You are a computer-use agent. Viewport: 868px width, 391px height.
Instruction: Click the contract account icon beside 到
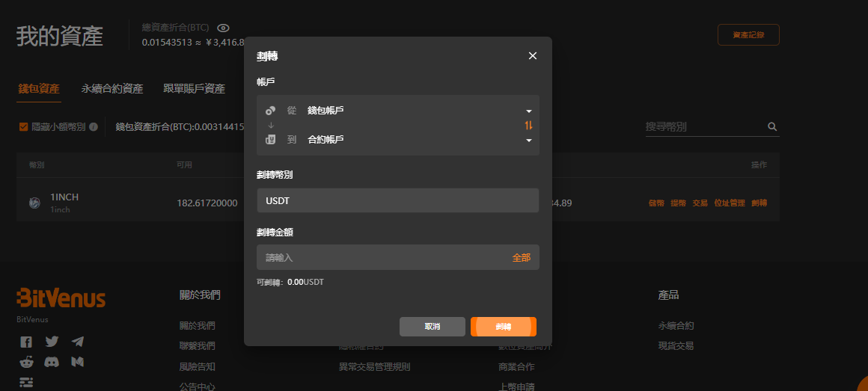(x=271, y=140)
